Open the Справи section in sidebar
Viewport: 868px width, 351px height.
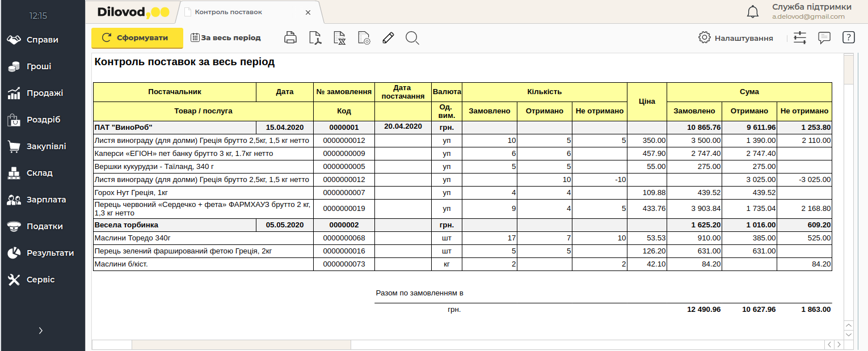(43, 40)
